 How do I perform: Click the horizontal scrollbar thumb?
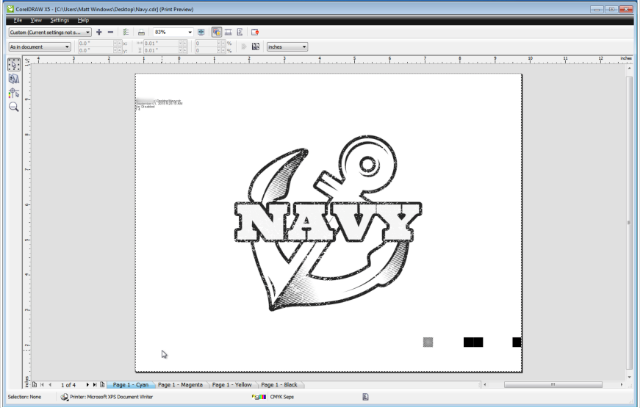(553, 385)
